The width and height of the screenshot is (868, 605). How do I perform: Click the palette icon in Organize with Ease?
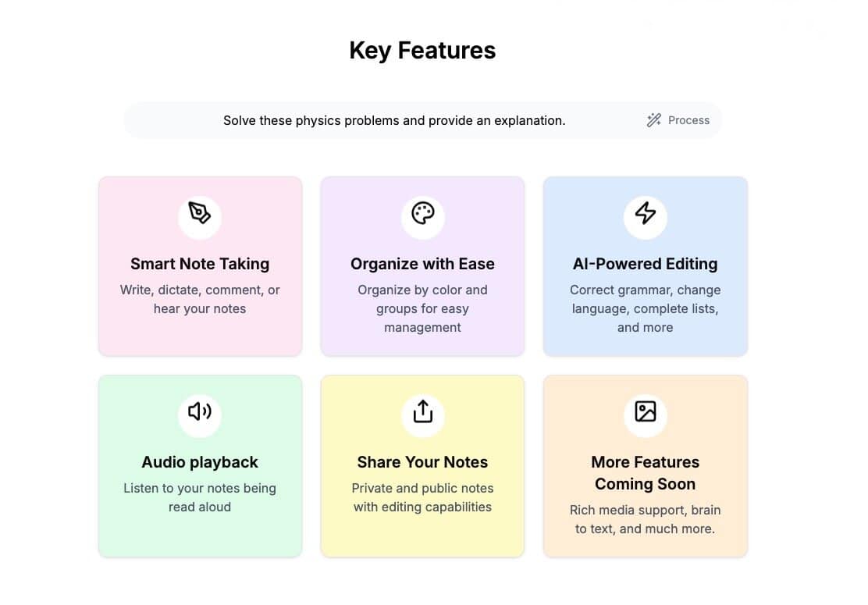click(x=422, y=213)
